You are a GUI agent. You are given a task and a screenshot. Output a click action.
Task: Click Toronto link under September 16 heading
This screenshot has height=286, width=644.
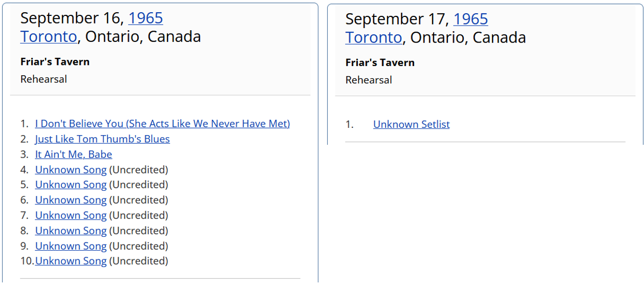pyautogui.click(x=49, y=36)
